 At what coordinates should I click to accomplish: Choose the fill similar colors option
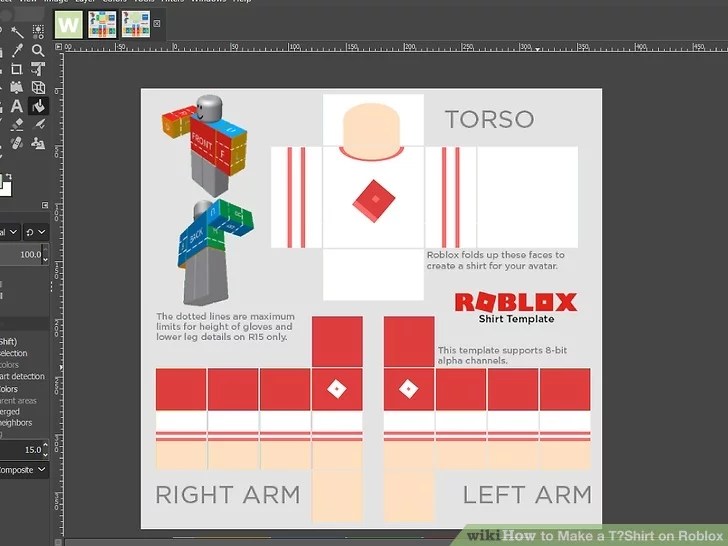pyautogui.click(x=9, y=365)
